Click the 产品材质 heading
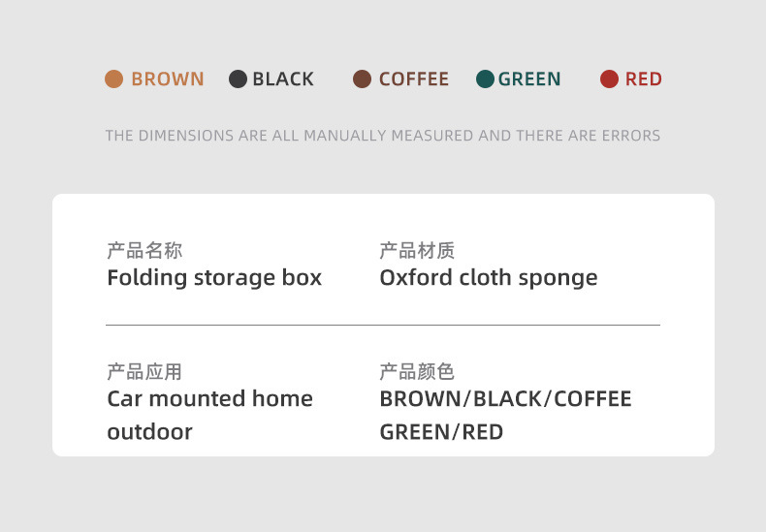Screen dimensions: 766x532 [x=417, y=252]
